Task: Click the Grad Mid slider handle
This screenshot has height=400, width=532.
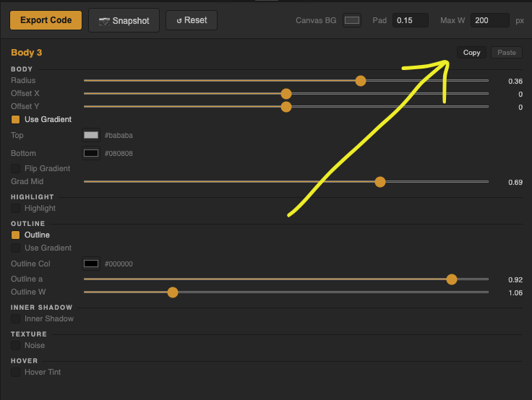Action: click(x=380, y=182)
